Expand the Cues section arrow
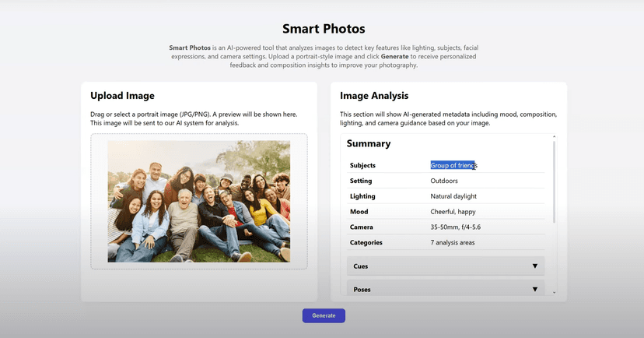 tap(535, 266)
